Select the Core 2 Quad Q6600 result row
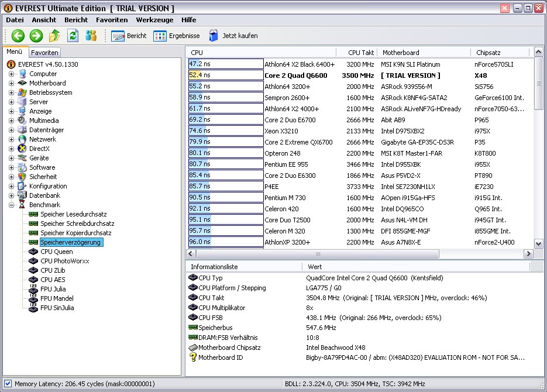Image resolution: width=547 pixels, height=392 pixels. pyautogui.click(x=360, y=75)
